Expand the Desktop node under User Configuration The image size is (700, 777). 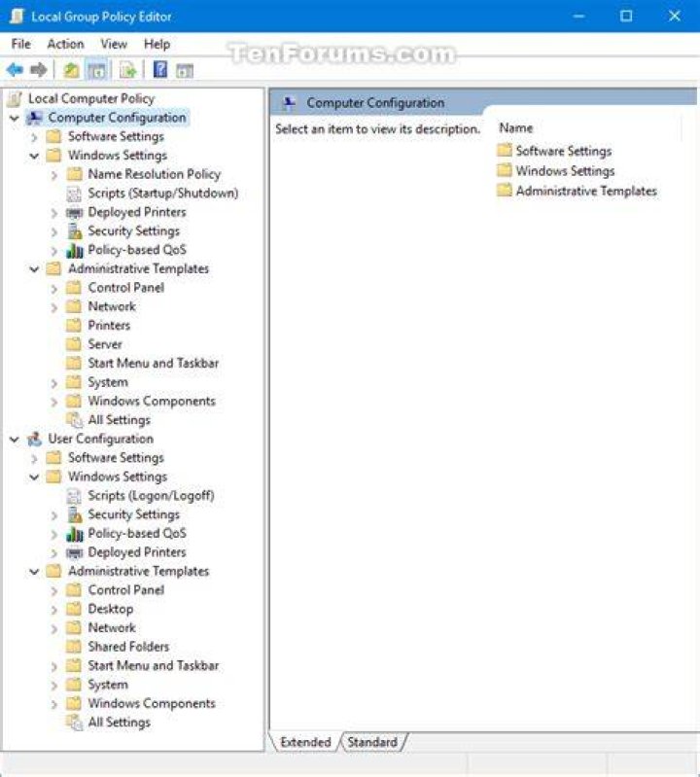point(54,610)
